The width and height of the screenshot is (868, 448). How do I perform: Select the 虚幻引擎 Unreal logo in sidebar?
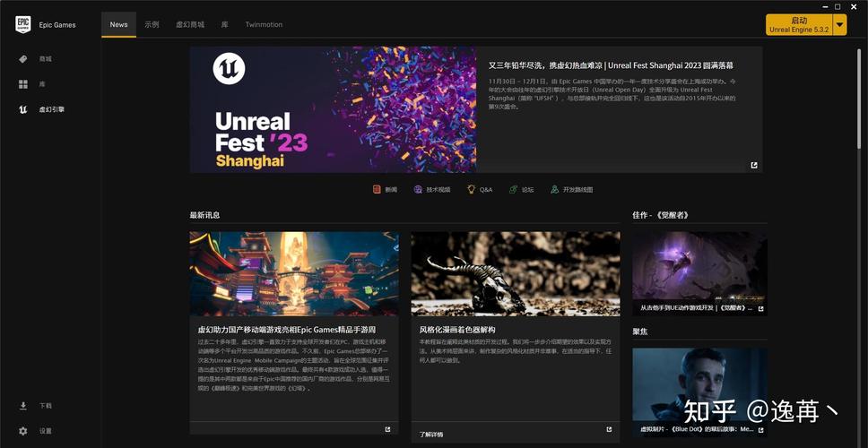pyautogui.click(x=22, y=109)
